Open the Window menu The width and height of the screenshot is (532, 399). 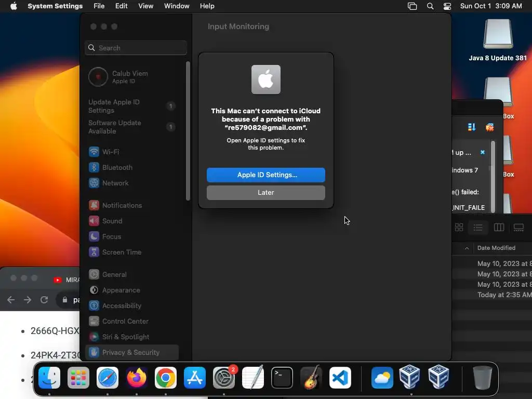[177, 6]
